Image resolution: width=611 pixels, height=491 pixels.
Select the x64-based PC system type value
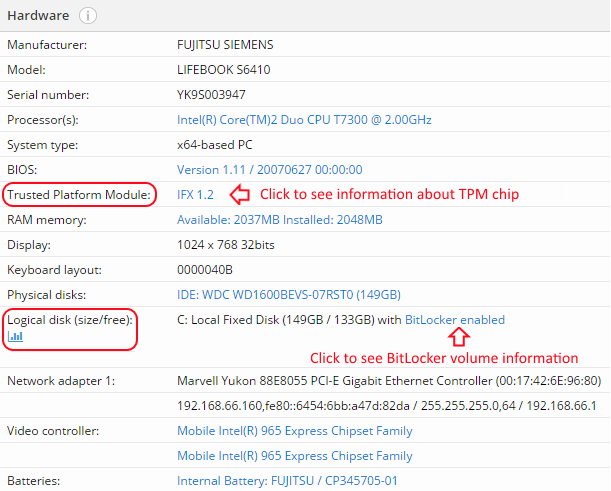tap(215, 145)
